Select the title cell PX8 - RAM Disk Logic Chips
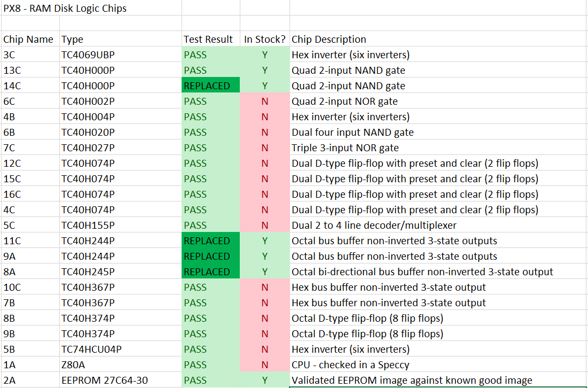588x388 pixels. [x=91, y=8]
